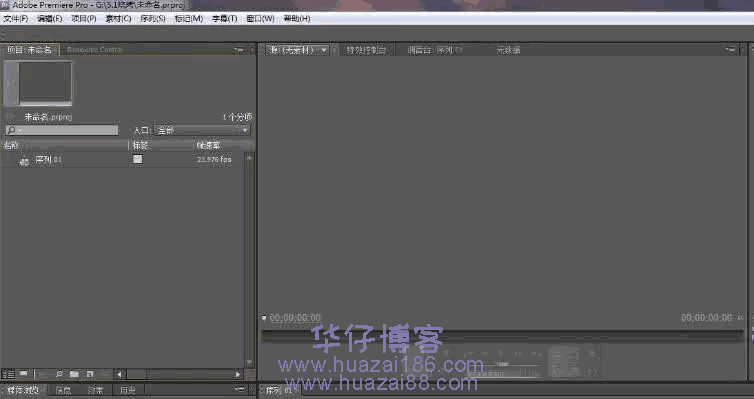Open the 序列(S) menu
The height and width of the screenshot is (399, 754).
[x=152, y=19]
